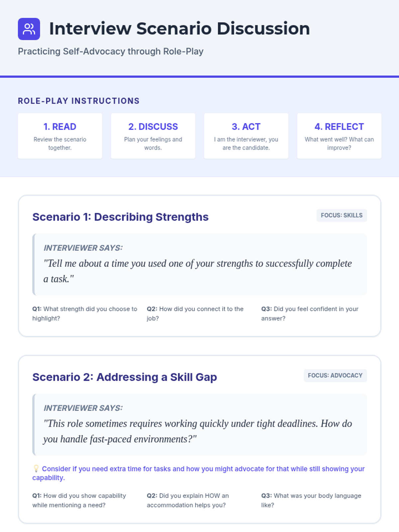Viewport: 399px width, 532px height.
Task: Select the 4. REFLECT instruction card
Action: (339, 136)
